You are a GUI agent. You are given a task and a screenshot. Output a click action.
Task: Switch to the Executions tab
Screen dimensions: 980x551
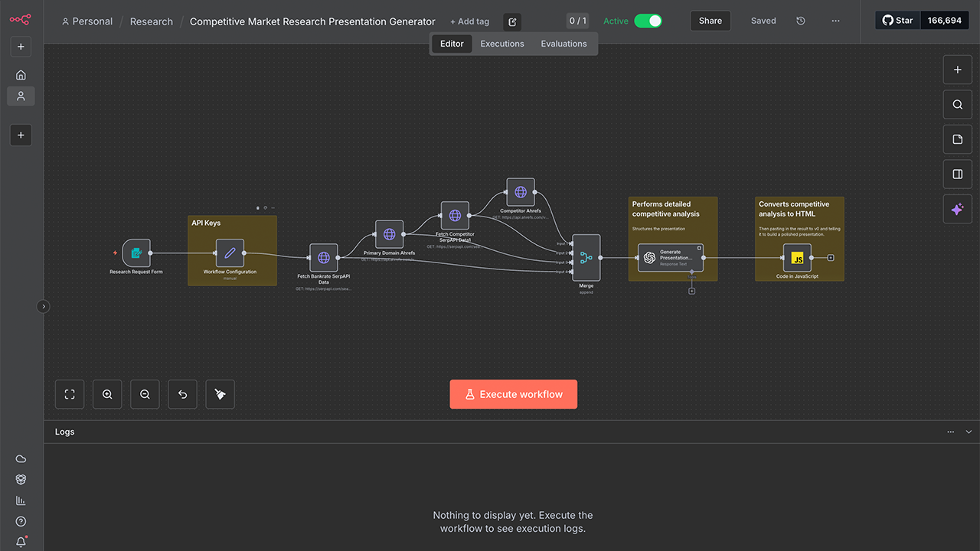tap(501, 44)
